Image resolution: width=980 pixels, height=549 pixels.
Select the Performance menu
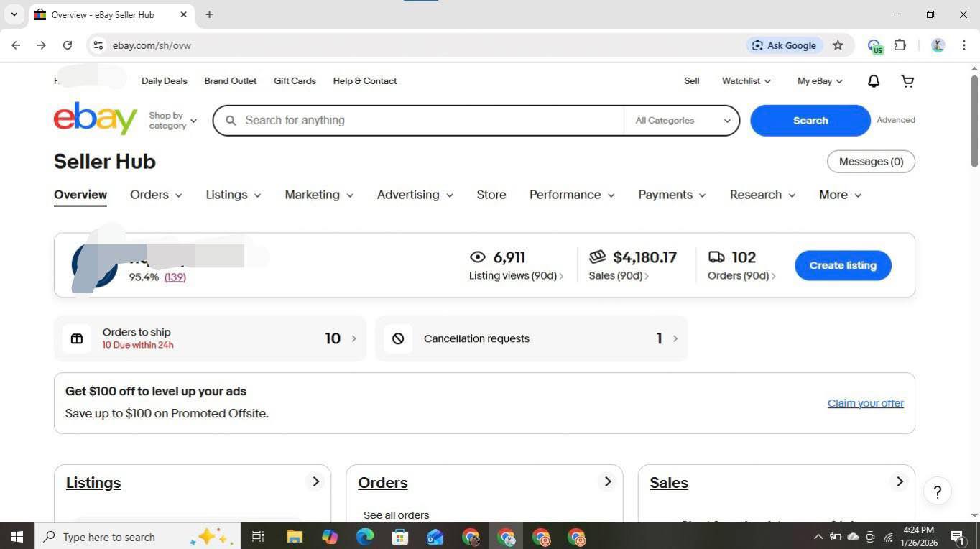[x=571, y=195]
